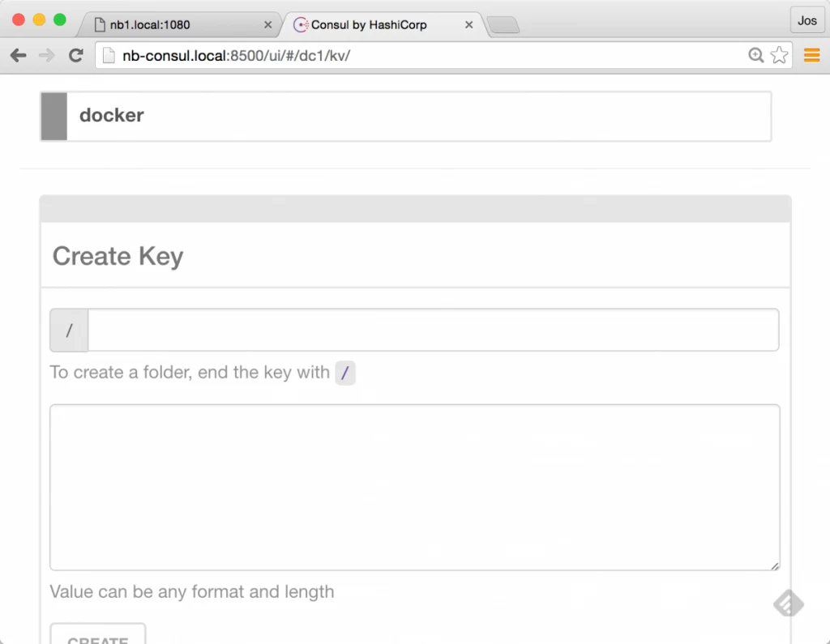Click the browser forward arrow
This screenshot has height=644, width=830.
(x=47, y=56)
